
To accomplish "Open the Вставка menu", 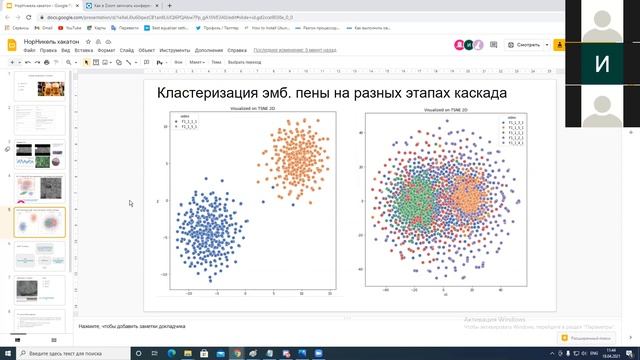I will pos(84,50).
